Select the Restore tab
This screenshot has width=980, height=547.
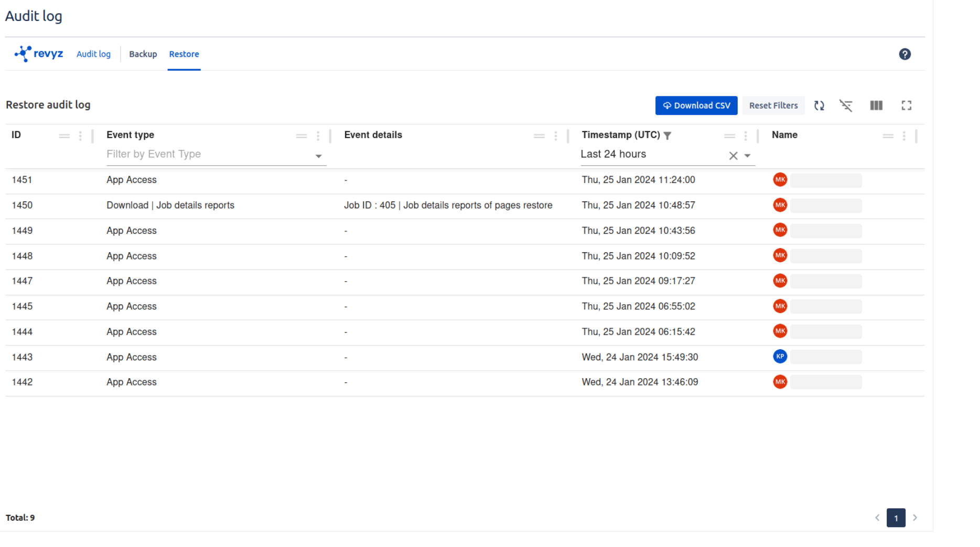[184, 54]
